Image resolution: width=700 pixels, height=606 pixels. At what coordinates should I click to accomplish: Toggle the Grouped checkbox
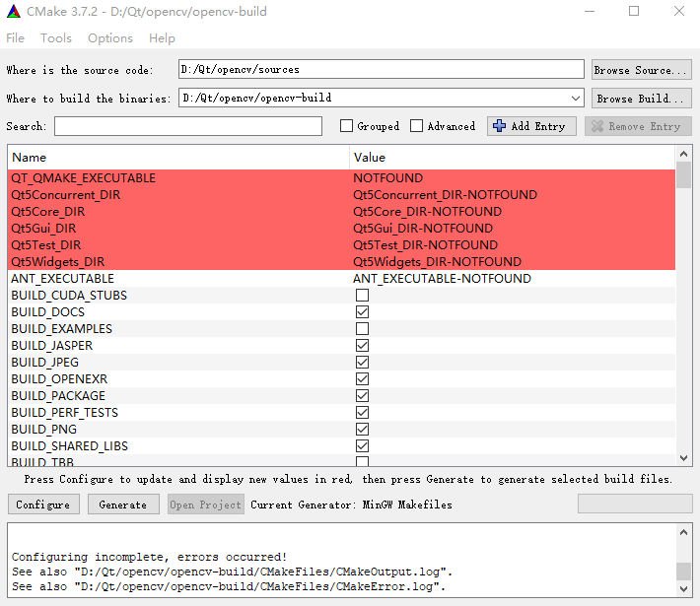click(346, 126)
